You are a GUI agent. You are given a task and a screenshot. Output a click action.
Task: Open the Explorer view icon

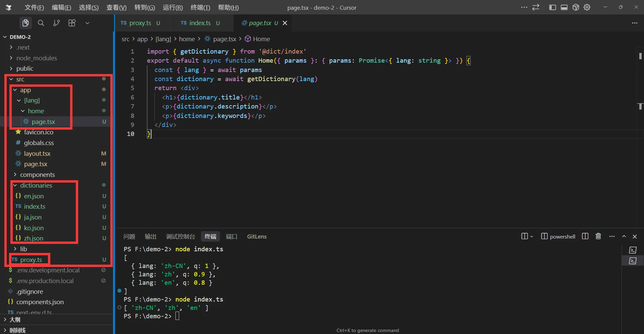coord(25,23)
